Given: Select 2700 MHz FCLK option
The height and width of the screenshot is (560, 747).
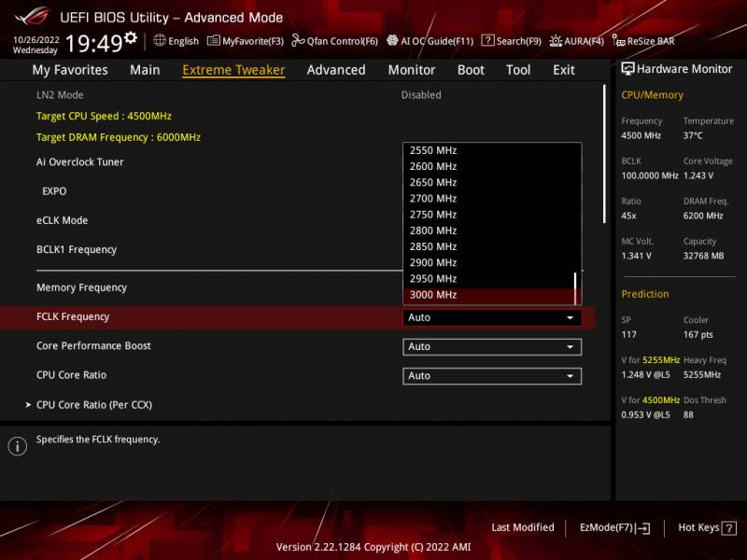Looking at the screenshot, I should [x=488, y=199].
